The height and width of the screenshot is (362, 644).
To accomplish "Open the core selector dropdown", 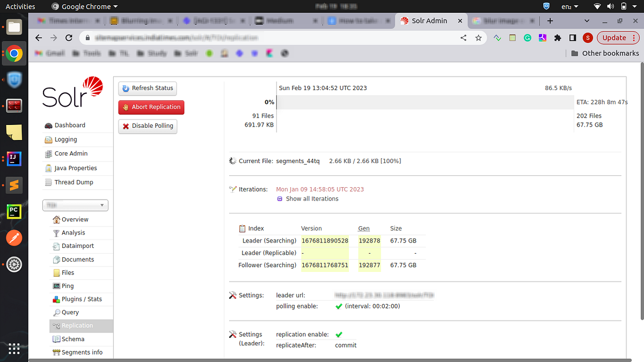I will pyautogui.click(x=75, y=205).
